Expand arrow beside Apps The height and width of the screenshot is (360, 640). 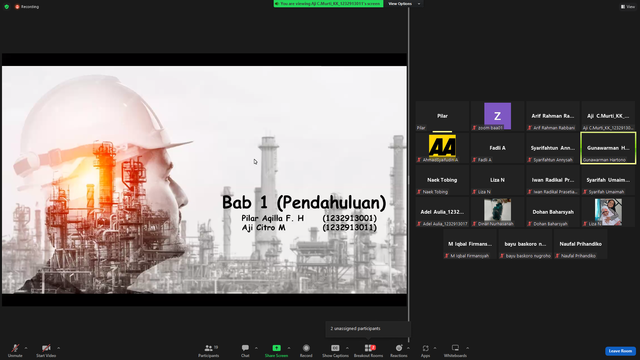coord(435,348)
